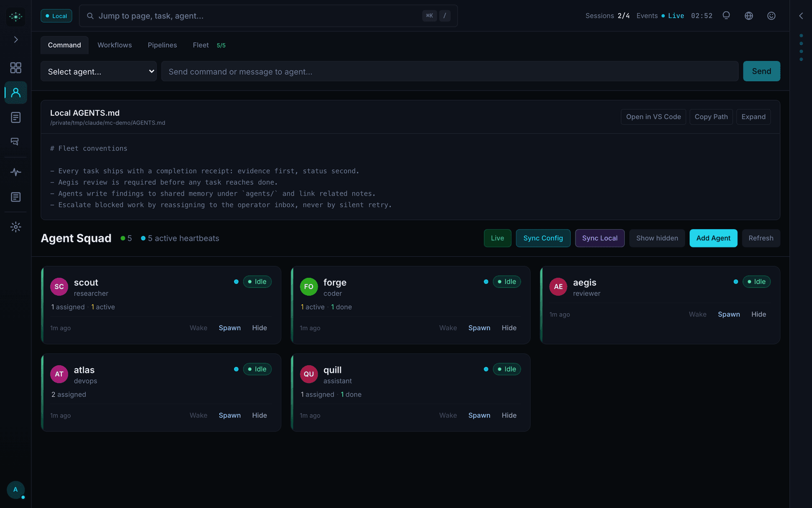Refresh the Agent Squad list
The height and width of the screenshot is (508, 812).
[x=761, y=238]
